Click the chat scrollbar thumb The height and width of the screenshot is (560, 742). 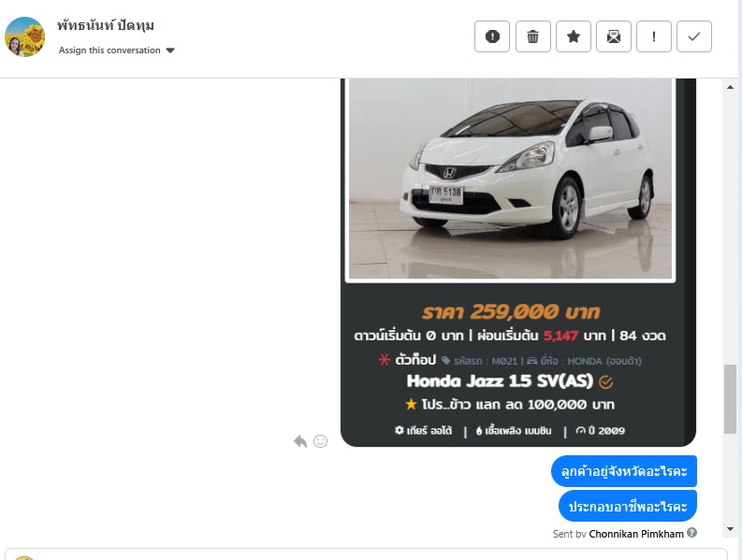pos(730,398)
